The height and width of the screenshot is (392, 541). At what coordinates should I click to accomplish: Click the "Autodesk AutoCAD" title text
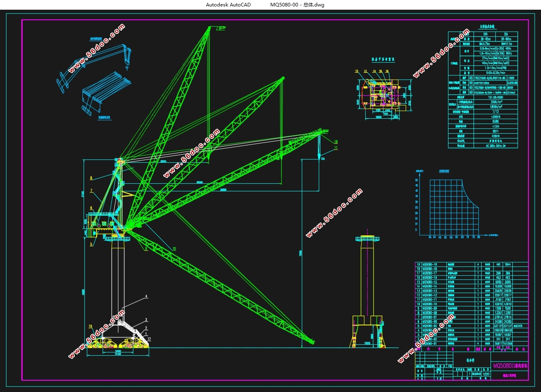pos(228,5)
